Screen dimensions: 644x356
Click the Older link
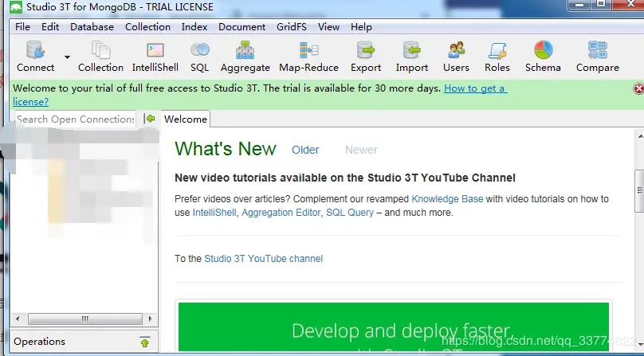pyautogui.click(x=305, y=150)
